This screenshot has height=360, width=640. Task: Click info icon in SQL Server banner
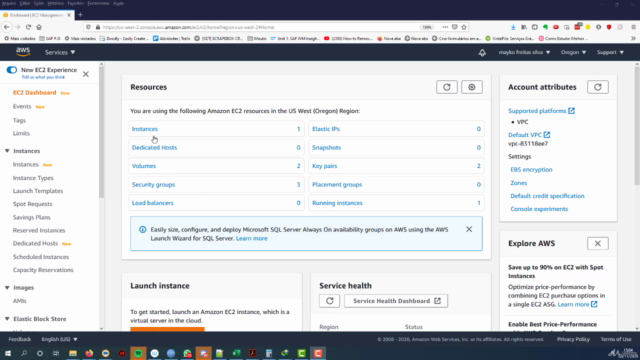click(142, 229)
